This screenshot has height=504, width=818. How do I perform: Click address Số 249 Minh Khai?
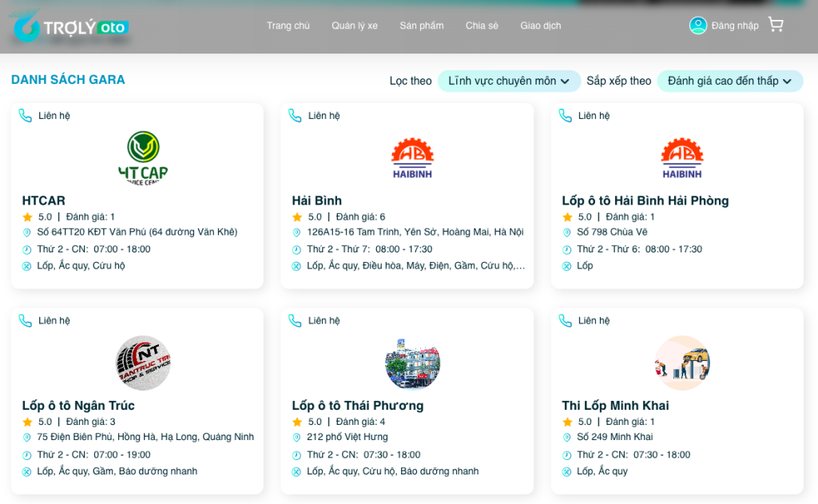click(615, 437)
